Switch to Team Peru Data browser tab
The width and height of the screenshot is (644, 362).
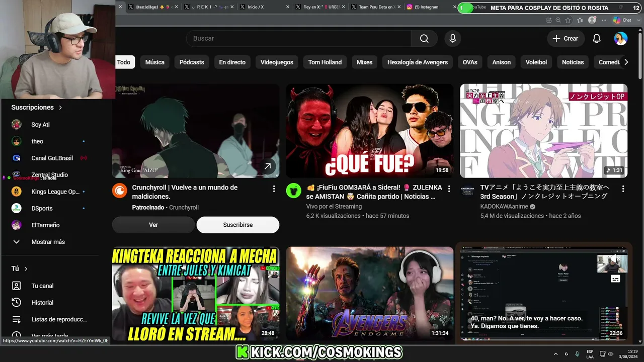376,7
